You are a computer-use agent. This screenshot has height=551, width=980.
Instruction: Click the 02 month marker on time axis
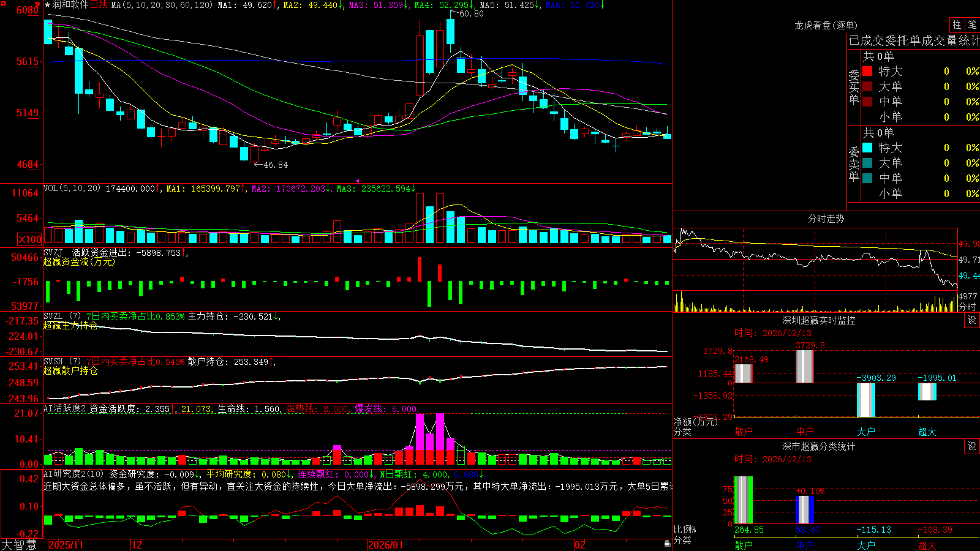click(x=580, y=545)
